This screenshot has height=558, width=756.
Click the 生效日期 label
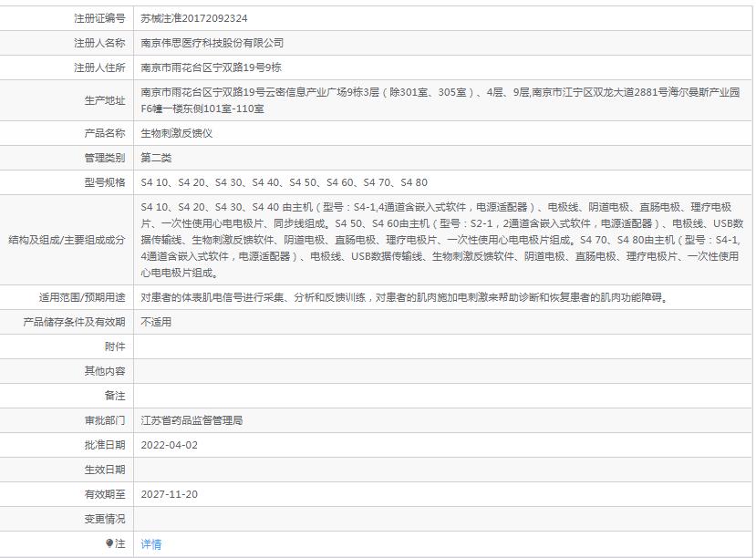click(x=105, y=470)
